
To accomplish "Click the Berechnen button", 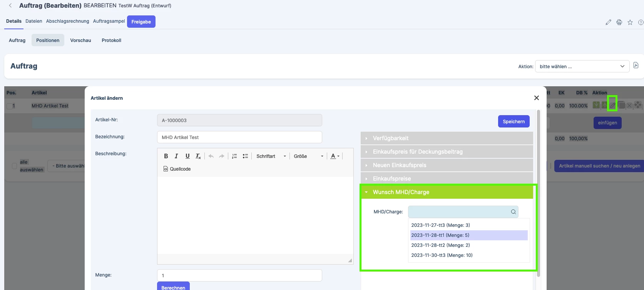I will [x=173, y=287].
